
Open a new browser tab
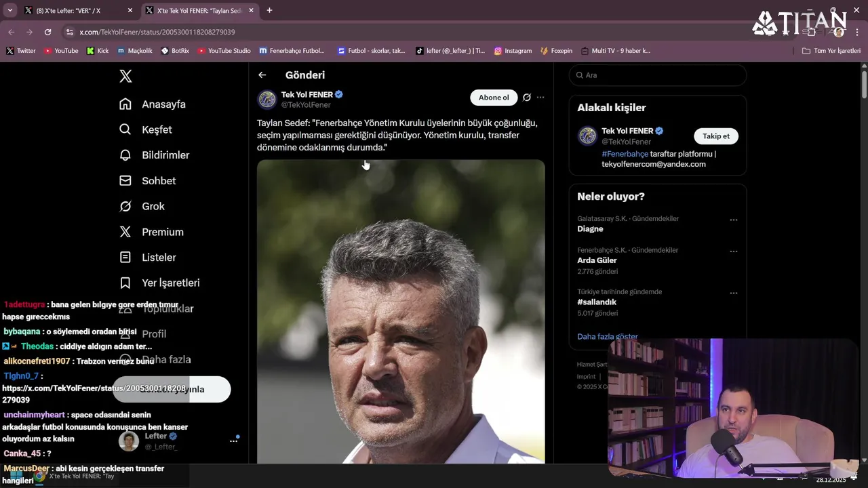(269, 11)
